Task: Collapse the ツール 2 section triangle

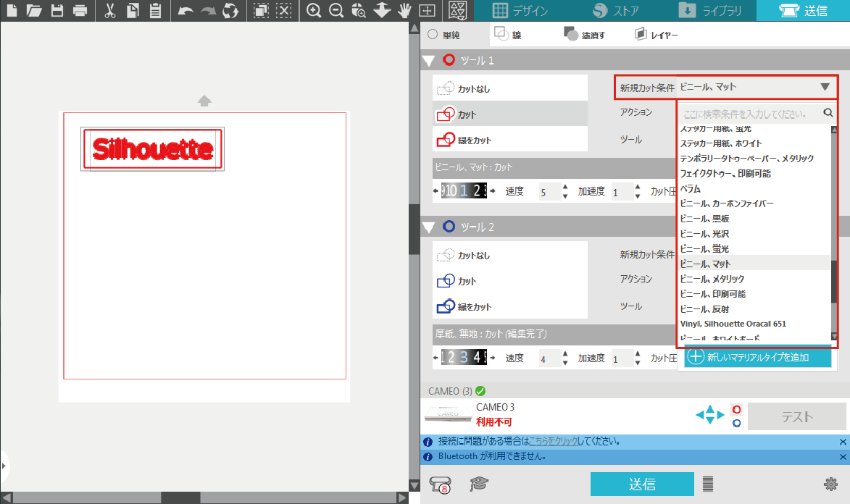Action: click(x=428, y=227)
